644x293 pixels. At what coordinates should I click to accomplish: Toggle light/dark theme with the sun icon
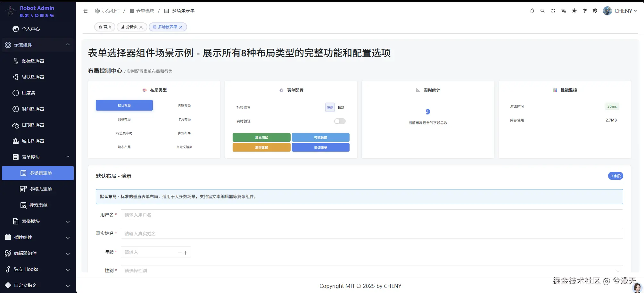[x=574, y=11]
